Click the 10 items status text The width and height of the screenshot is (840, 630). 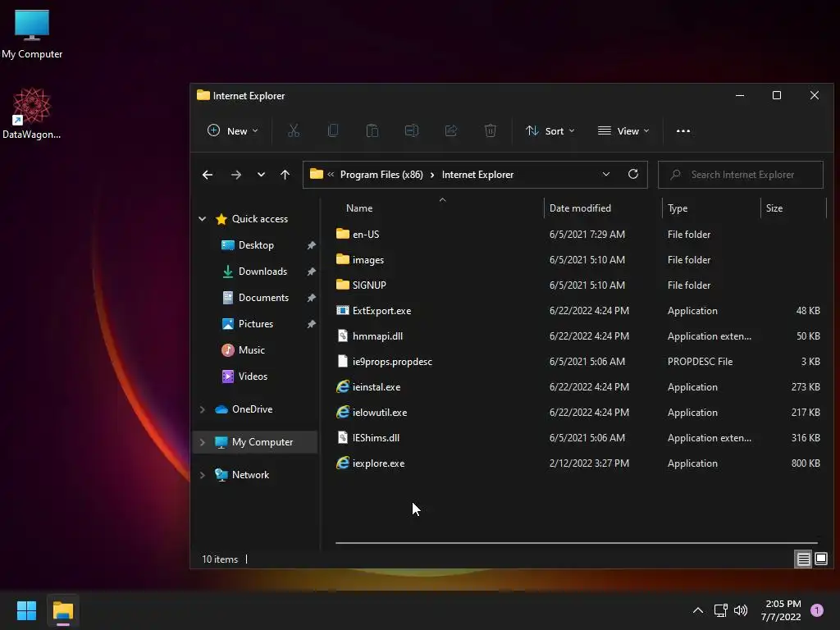[x=220, y=559]
